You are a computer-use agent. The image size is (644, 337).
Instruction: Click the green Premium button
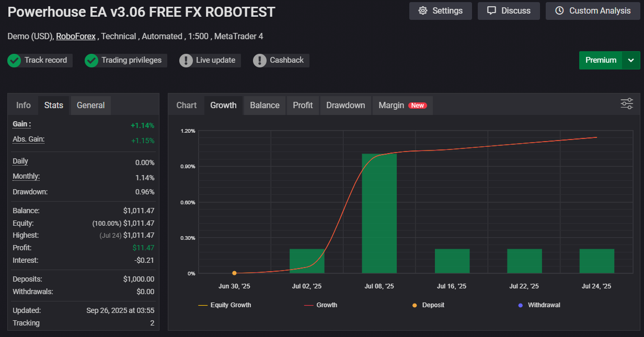(601, 60)
